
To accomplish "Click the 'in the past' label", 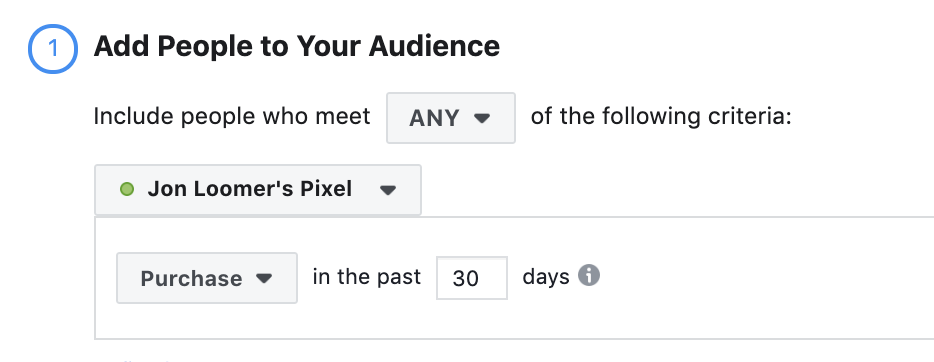I will point(367,277).
